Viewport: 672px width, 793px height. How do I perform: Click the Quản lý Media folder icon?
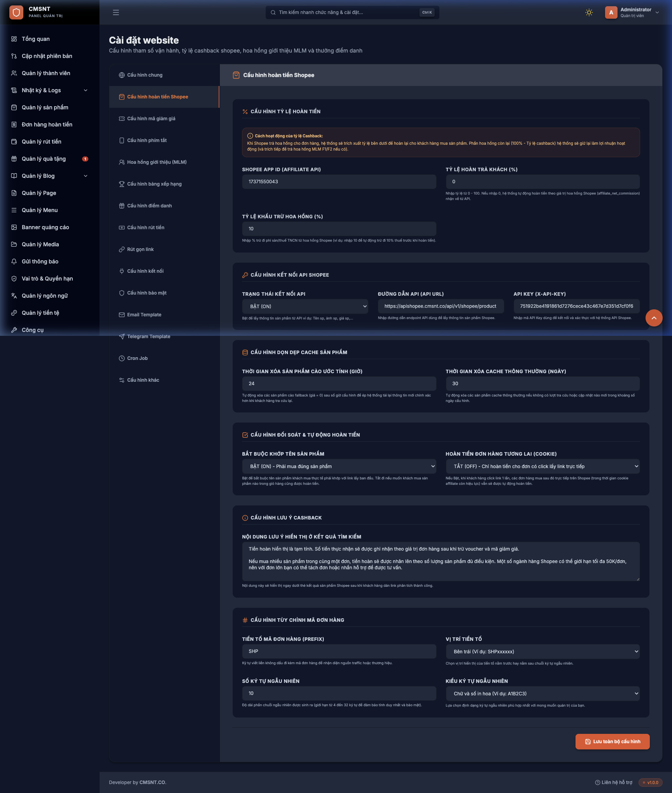point(14,244)
